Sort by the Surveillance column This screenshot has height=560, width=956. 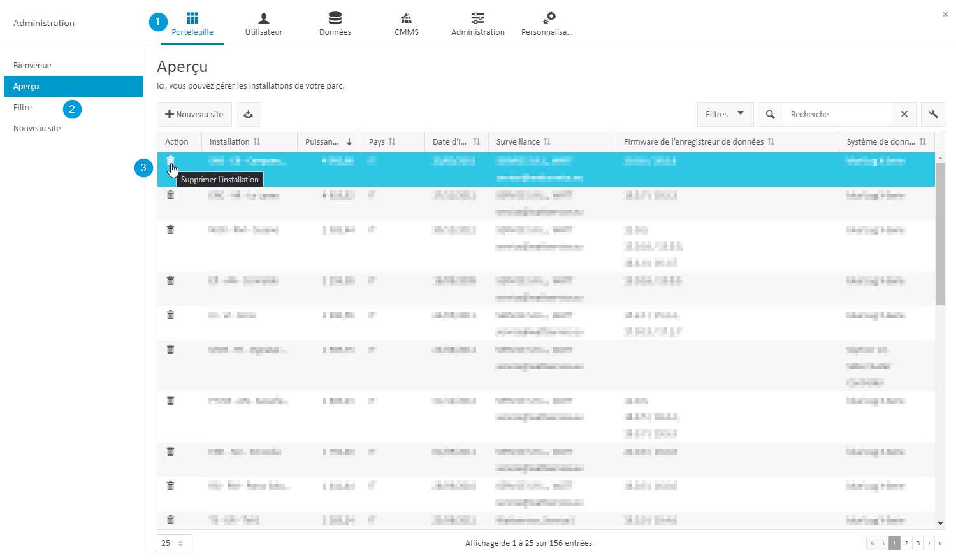552,141
